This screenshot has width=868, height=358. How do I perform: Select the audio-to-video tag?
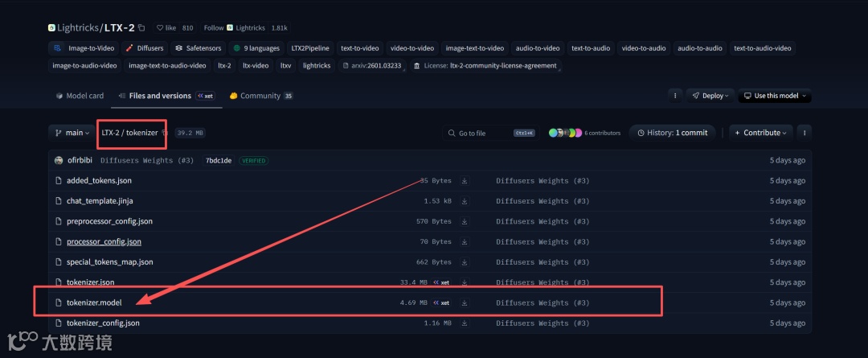click(538, 48)
